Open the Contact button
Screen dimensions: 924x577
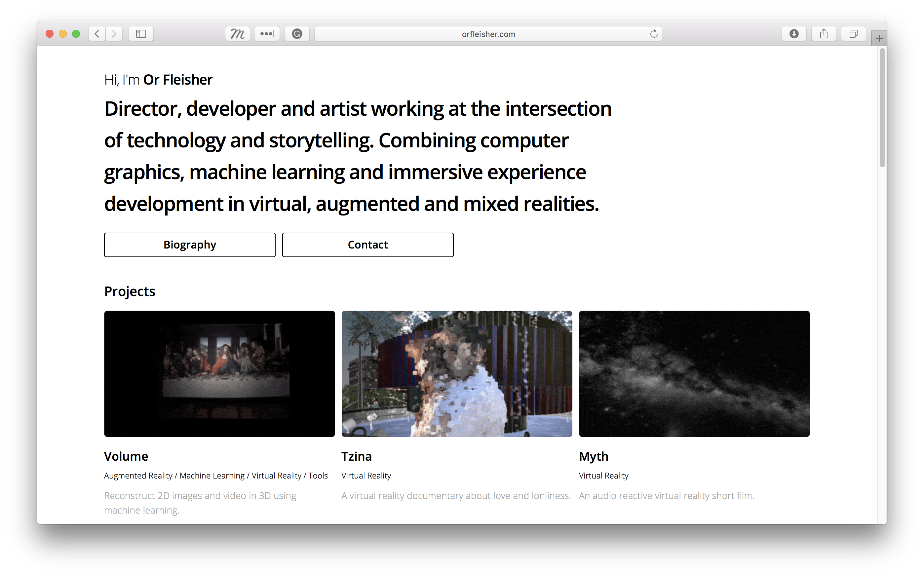tap(368, 245)
